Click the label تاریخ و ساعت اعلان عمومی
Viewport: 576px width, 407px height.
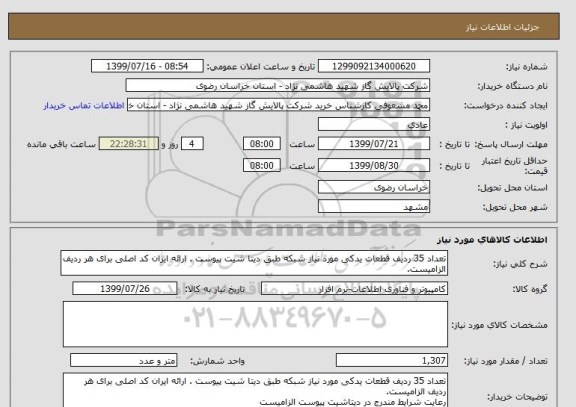point(260,67)
